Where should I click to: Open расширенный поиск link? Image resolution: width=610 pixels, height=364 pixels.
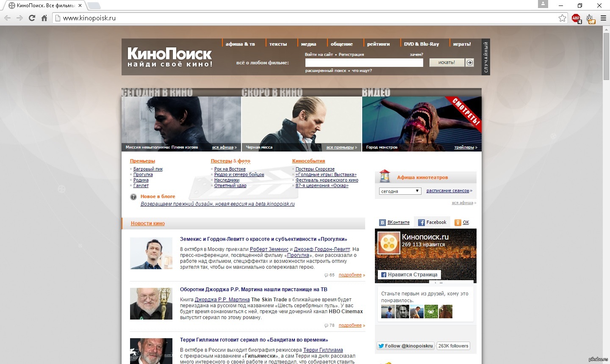(x=326, y=71)
